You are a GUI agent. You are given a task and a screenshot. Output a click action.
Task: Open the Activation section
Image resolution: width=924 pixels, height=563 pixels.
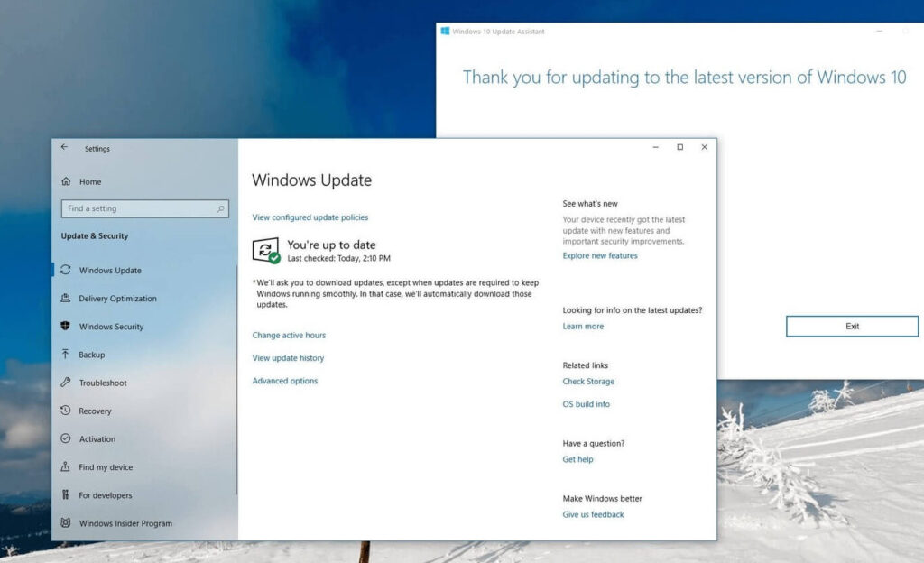(x=97, y=438)
